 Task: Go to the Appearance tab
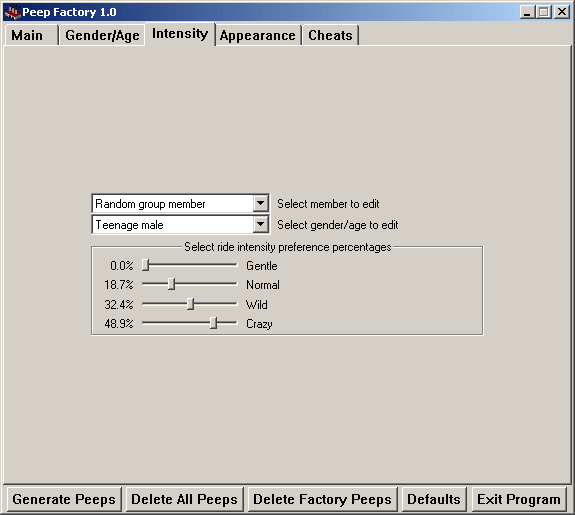click(x=258, y=36)
